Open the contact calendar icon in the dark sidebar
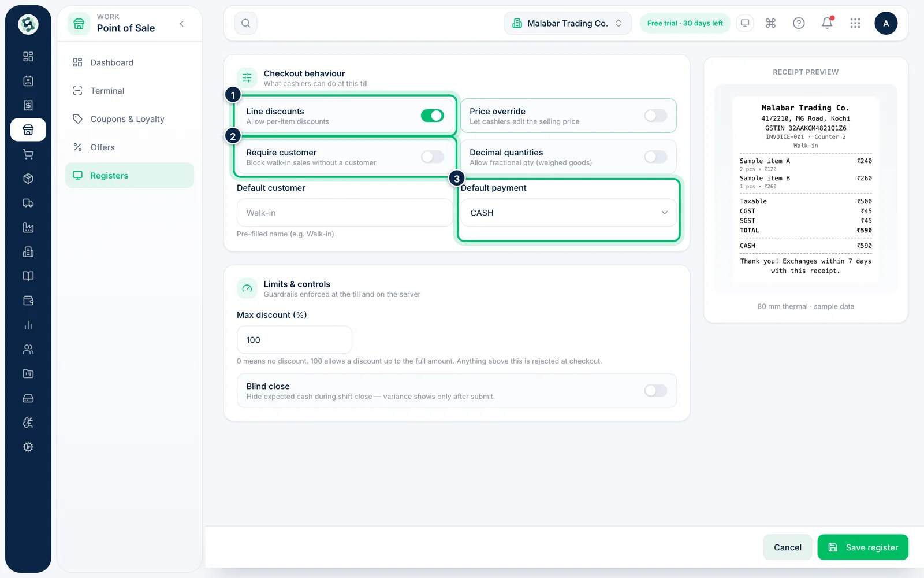 coord(28,81)
